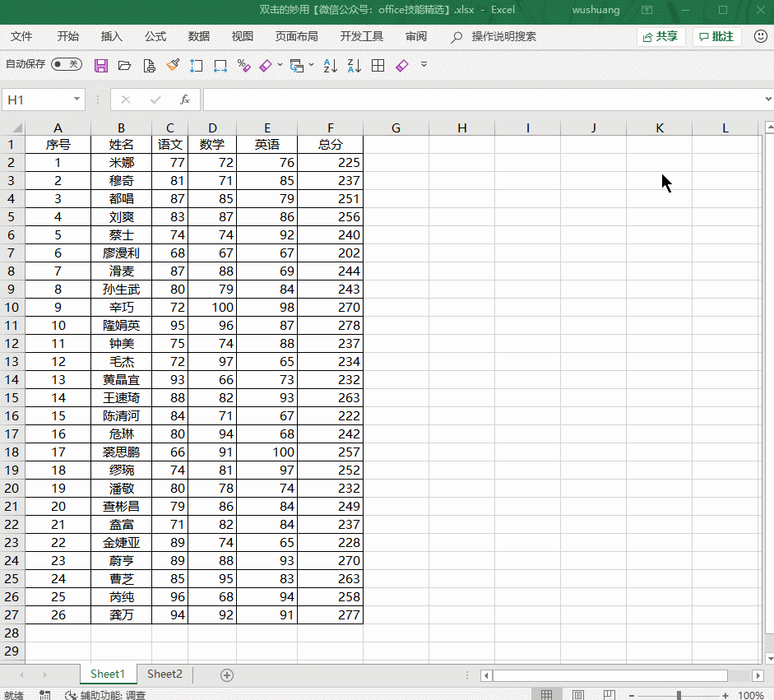Click the zoom slider in status bar
Image resolution: width=774 pixels, height=700 pixels.
click(679, 695)
